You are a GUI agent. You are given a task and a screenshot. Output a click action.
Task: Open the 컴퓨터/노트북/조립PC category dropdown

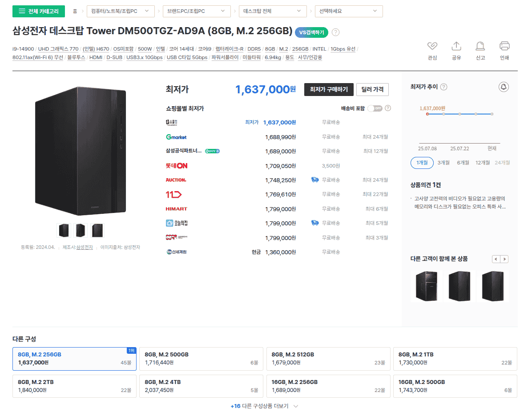(120, 11)
